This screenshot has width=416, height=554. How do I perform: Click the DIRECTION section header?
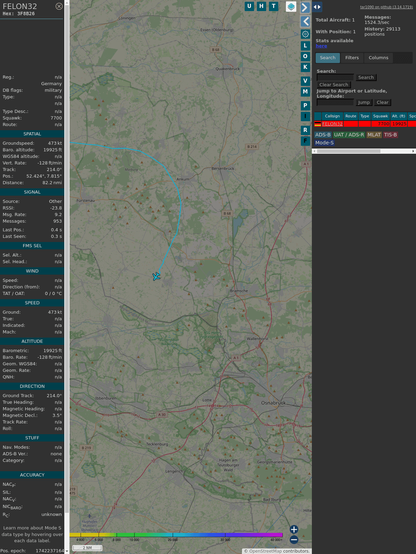32,387
